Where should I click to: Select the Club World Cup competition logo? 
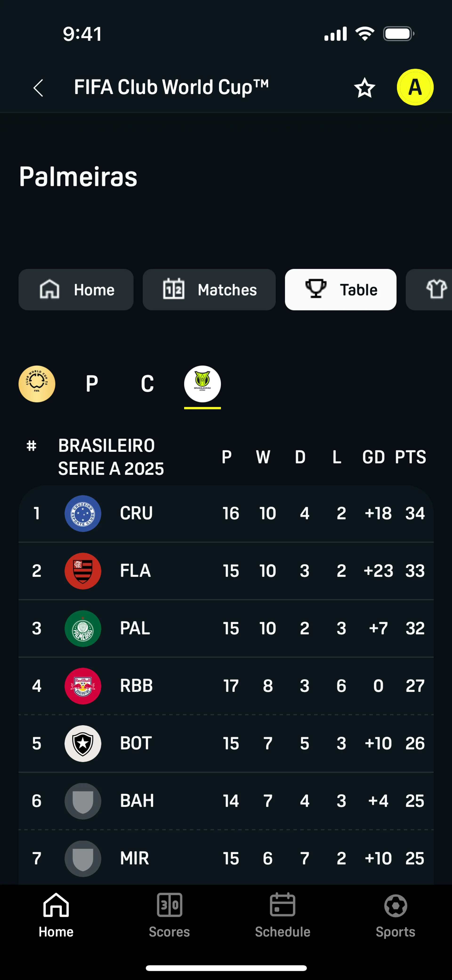click(x=37, y=384)
